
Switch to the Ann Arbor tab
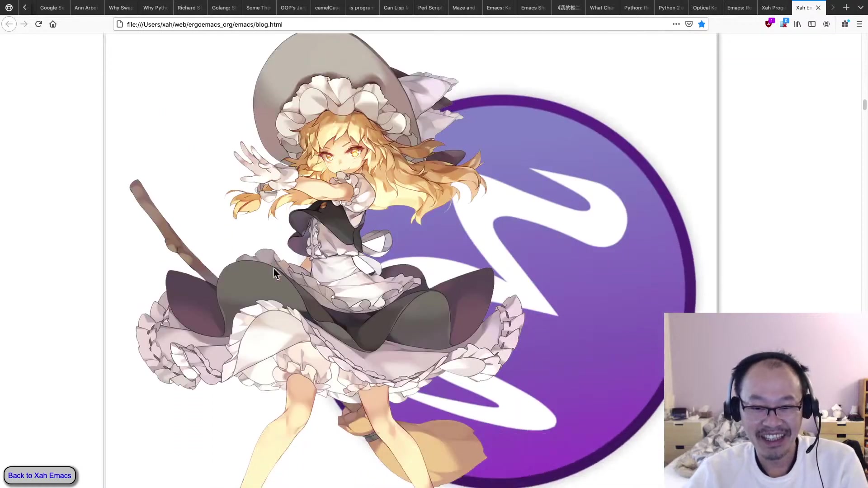[86, 8]
